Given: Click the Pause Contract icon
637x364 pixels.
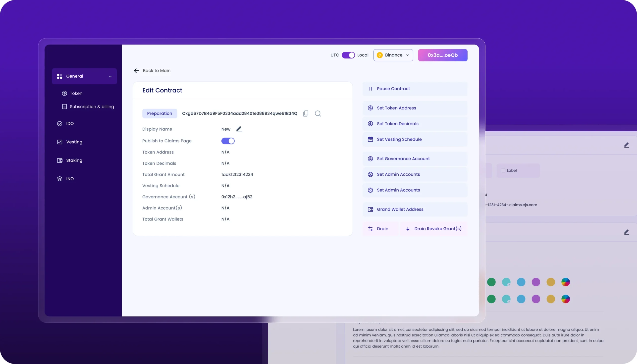Looking at the screenshot, I should (370, 89).
